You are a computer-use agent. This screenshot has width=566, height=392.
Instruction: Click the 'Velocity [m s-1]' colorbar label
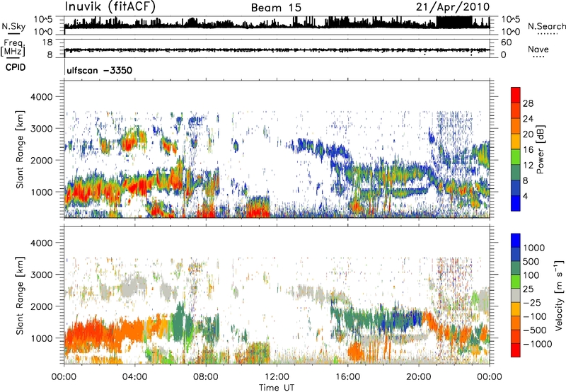(559, 296)
